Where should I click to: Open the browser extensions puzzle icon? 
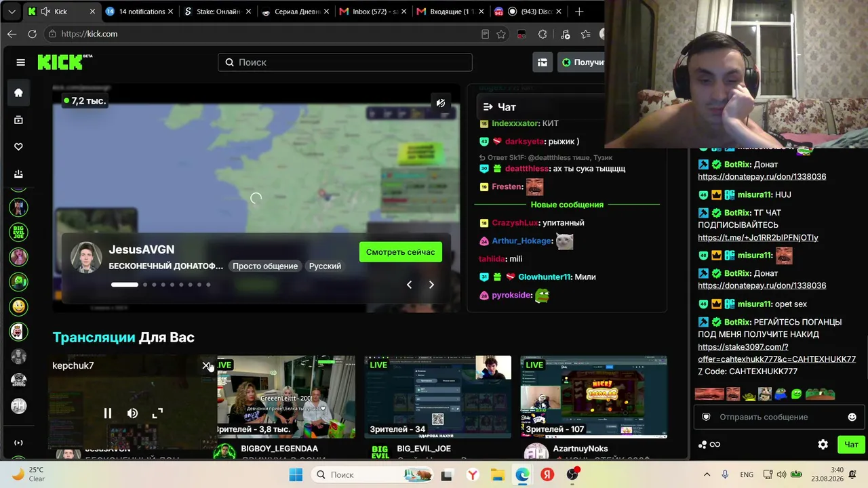point(542,34)
